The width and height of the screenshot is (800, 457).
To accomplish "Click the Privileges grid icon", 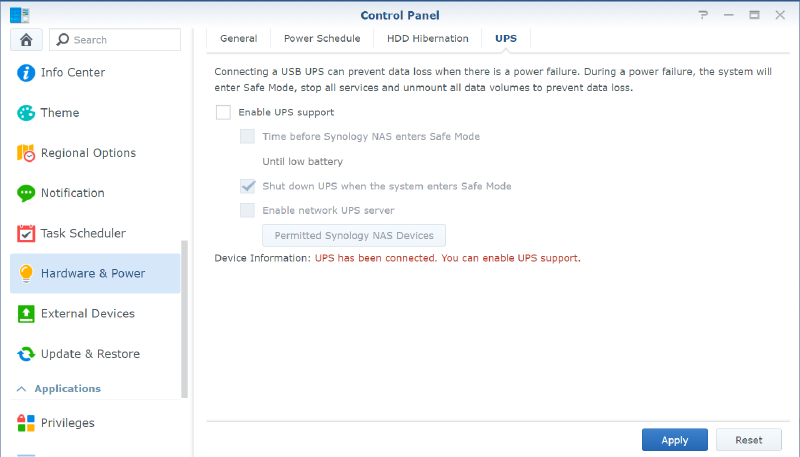I will coord(25,423).
